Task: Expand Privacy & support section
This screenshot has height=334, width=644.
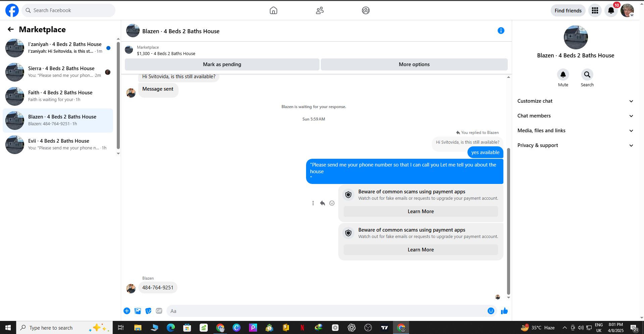Action: click(576, 145)
